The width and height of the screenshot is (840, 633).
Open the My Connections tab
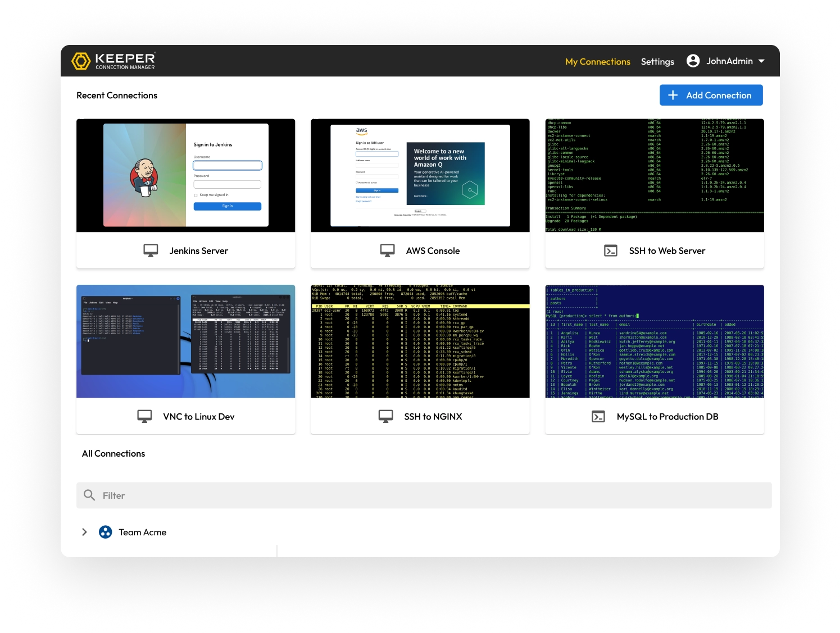click(x=597, y=62)
